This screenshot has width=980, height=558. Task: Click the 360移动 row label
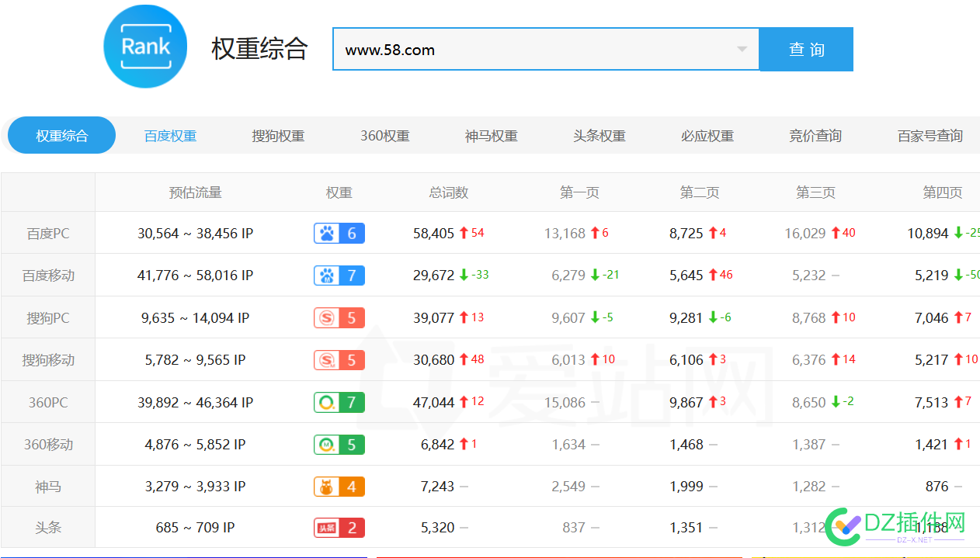[48, 445]
